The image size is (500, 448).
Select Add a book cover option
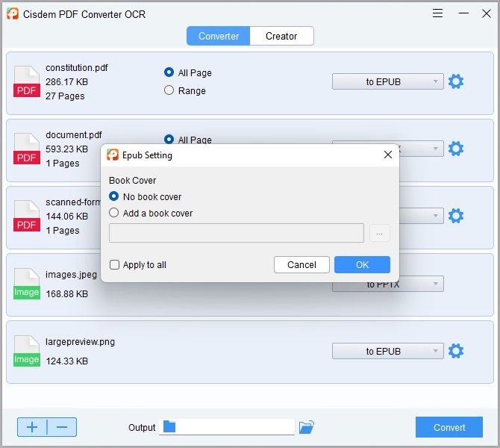click(114, 213)
